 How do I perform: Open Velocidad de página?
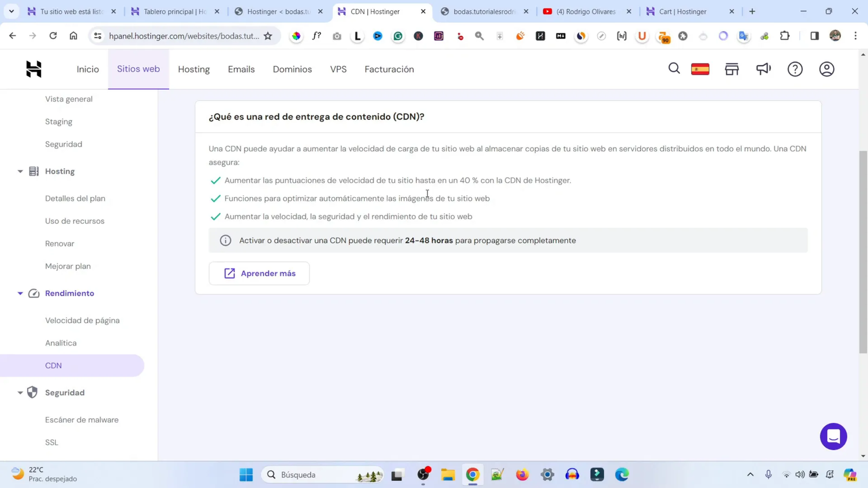tap(82, 320)
